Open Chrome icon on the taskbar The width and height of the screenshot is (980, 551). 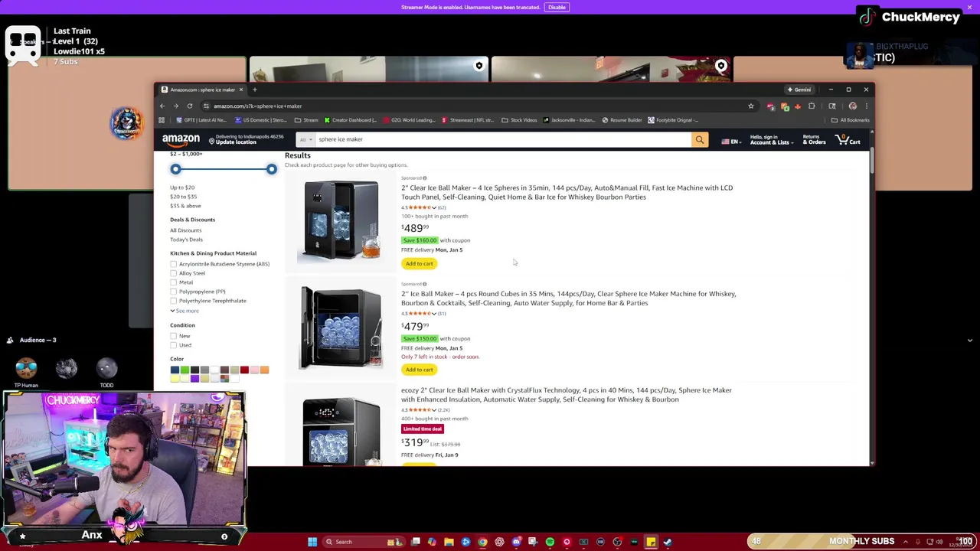pyautogui.click(x=482, y=542)
